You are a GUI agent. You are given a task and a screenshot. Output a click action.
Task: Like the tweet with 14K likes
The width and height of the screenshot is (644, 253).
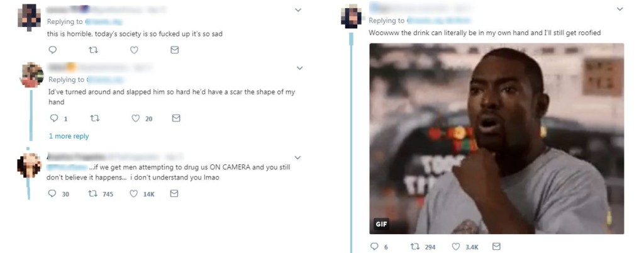click(x=134, y=194)
